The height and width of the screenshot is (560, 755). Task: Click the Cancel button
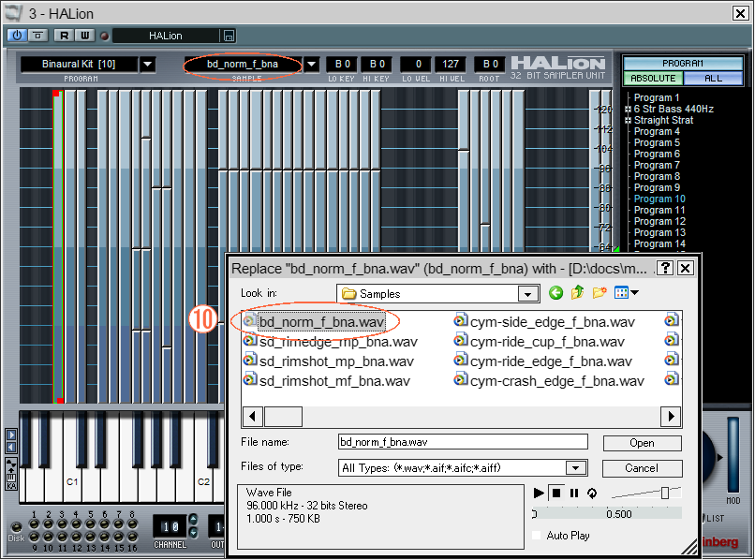click(642, 468)
